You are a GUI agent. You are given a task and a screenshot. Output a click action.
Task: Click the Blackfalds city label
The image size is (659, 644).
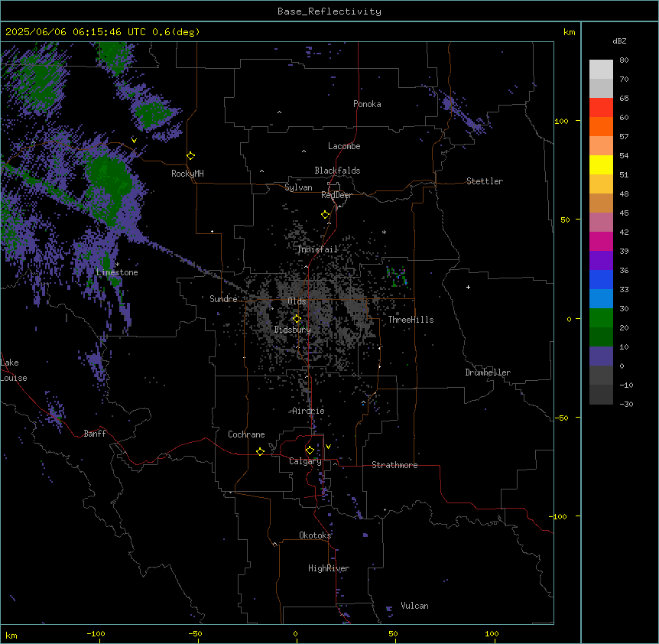click(x=337, y=171)
